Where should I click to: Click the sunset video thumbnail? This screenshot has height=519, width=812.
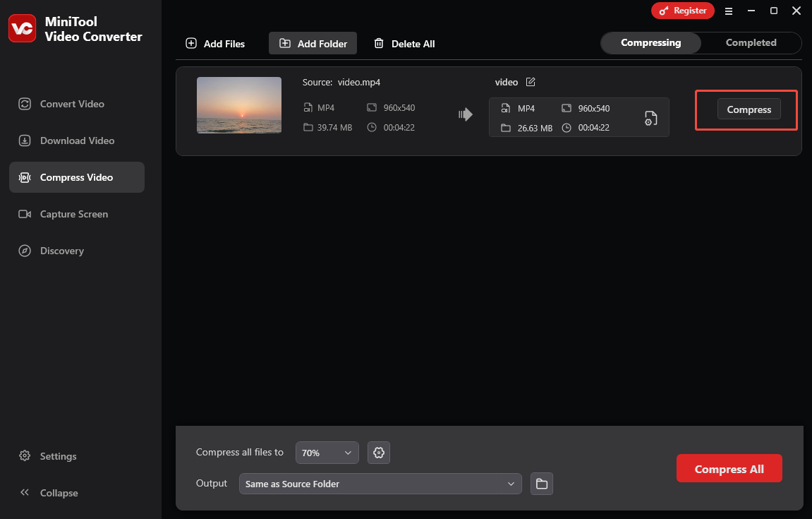(239, 105)
